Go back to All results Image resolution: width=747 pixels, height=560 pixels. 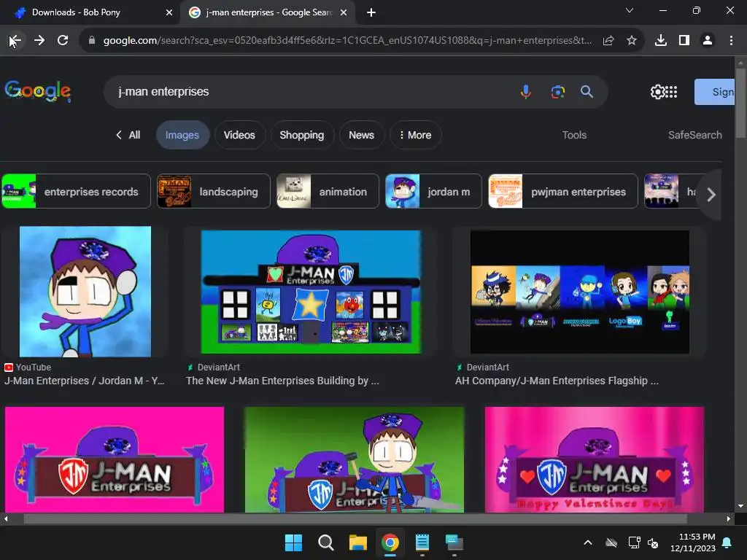(x=128, y=135)
